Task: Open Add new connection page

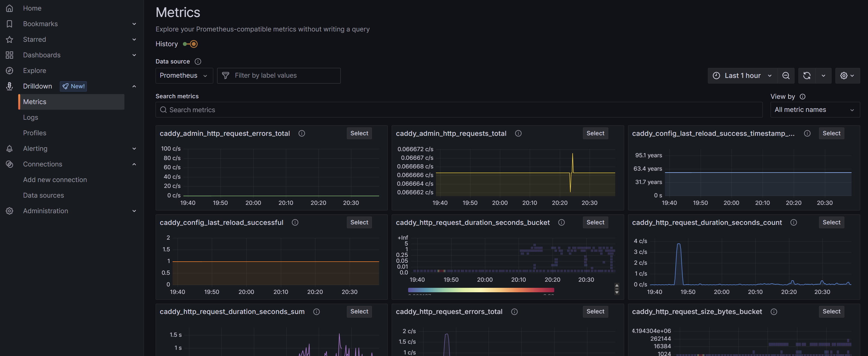Action: coord(55,180)
